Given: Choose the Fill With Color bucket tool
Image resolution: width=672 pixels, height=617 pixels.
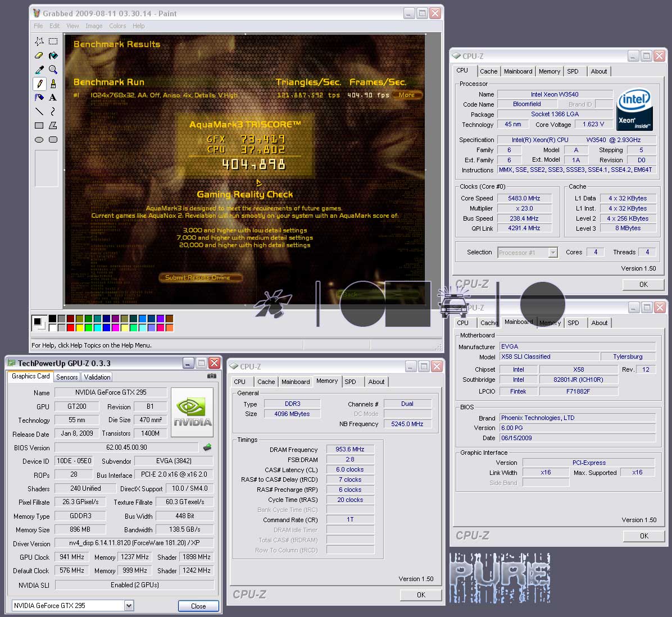Looking at the screenshot, I should tap(53, 55).
